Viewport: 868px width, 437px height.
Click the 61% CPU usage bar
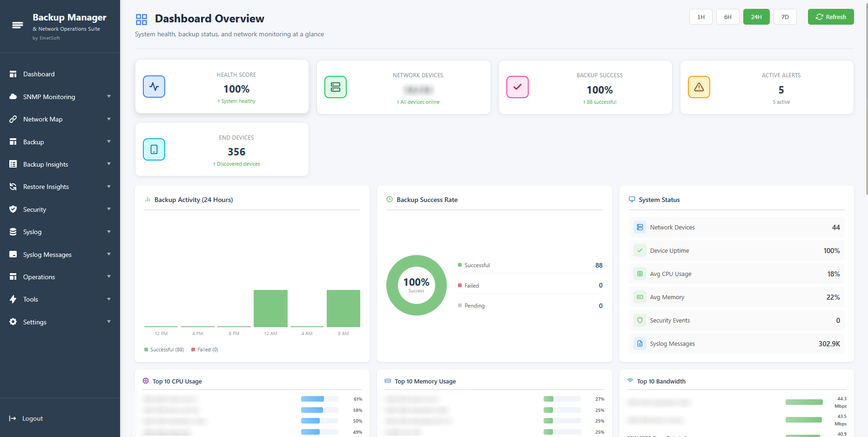tap(319, 399)
